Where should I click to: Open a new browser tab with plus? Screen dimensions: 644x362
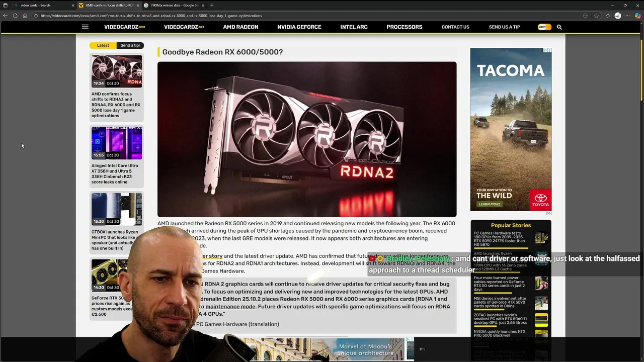212,5
